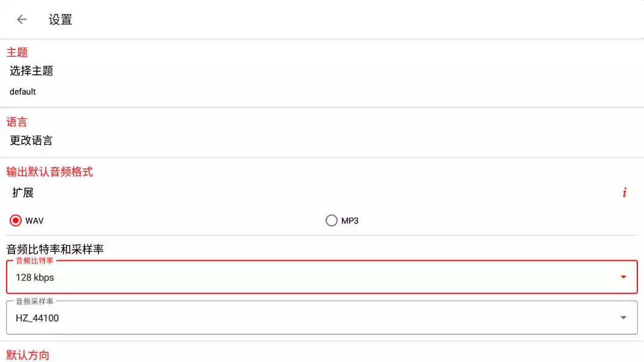Click the 默认方向 section header

tap(28, 355)
